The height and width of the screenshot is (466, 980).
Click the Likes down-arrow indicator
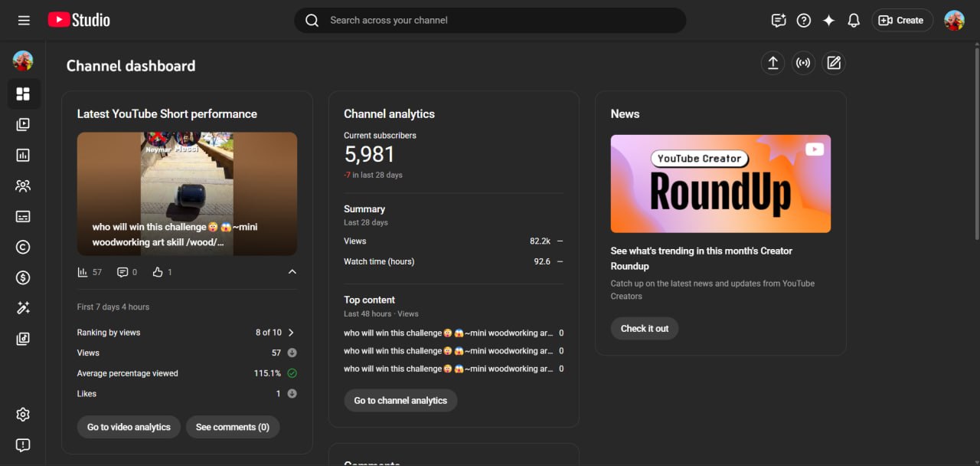pyautogui.click(x=292, y=394)
